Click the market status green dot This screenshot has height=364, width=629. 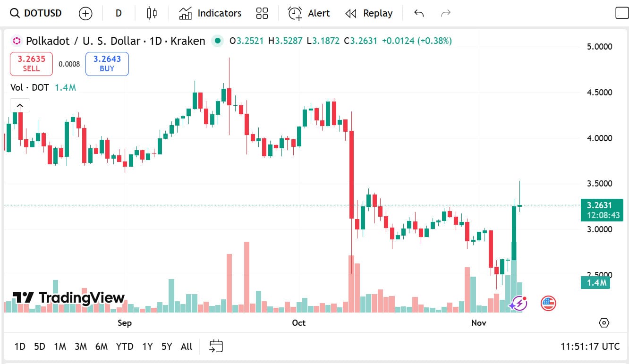(217, 41)
